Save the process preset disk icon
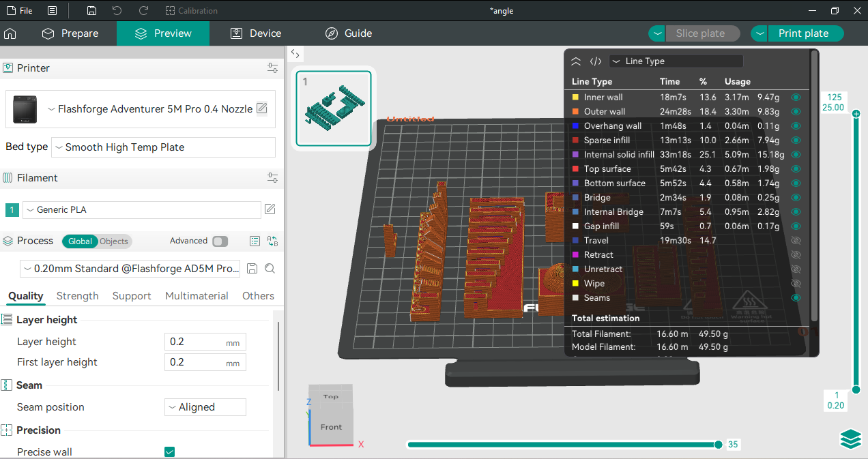868x459 pixels. (252, 269)
